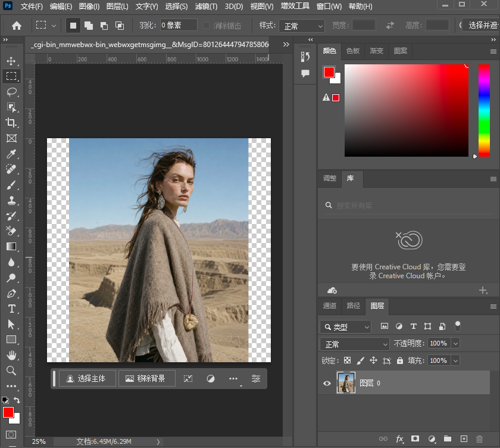Toggle lock transparent pixels

click(347, 360)
